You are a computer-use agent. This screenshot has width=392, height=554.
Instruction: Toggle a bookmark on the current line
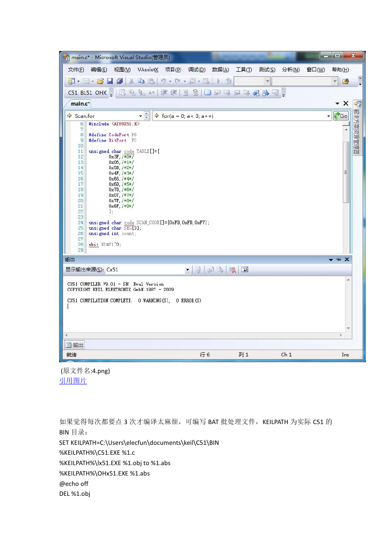[208, 93]
